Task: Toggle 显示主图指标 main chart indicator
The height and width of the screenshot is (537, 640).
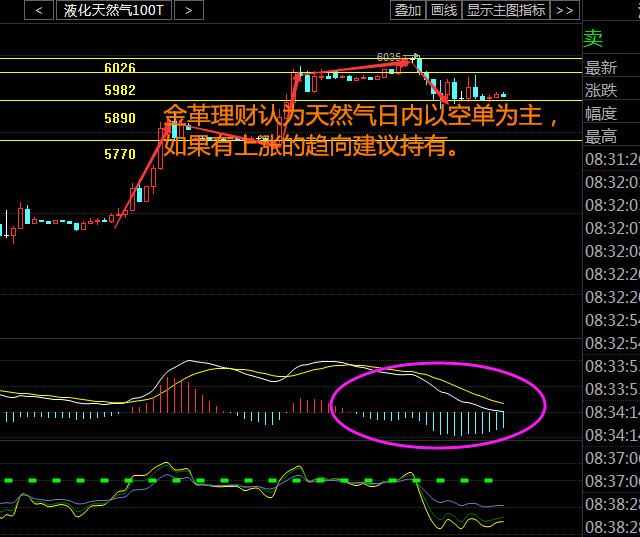Action: [x=506, y=10]
